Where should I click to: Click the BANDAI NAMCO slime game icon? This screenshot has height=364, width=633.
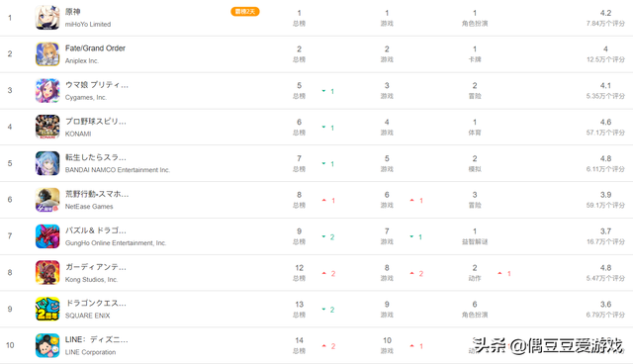[47, 163]
